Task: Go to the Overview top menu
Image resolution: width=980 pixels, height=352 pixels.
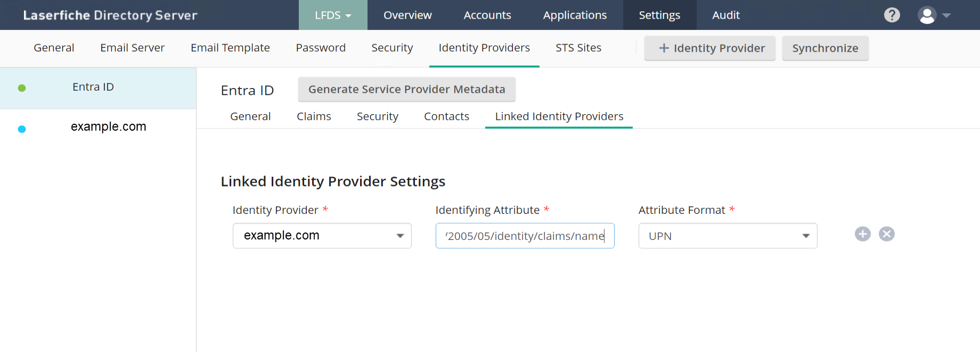Action: 407,15
